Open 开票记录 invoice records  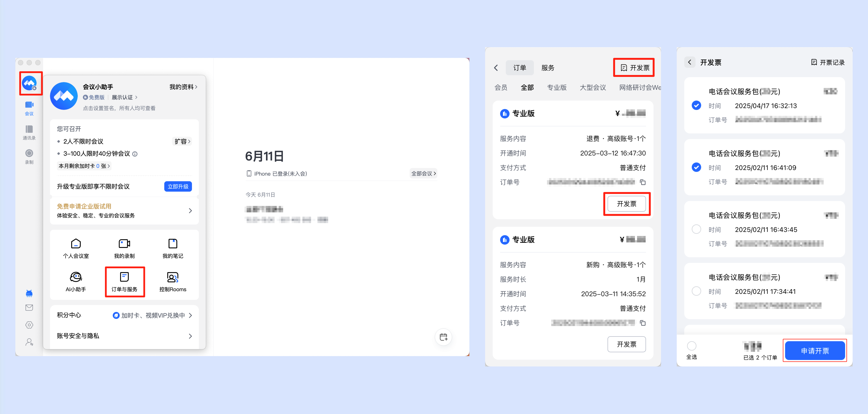(x=828, y=62)
